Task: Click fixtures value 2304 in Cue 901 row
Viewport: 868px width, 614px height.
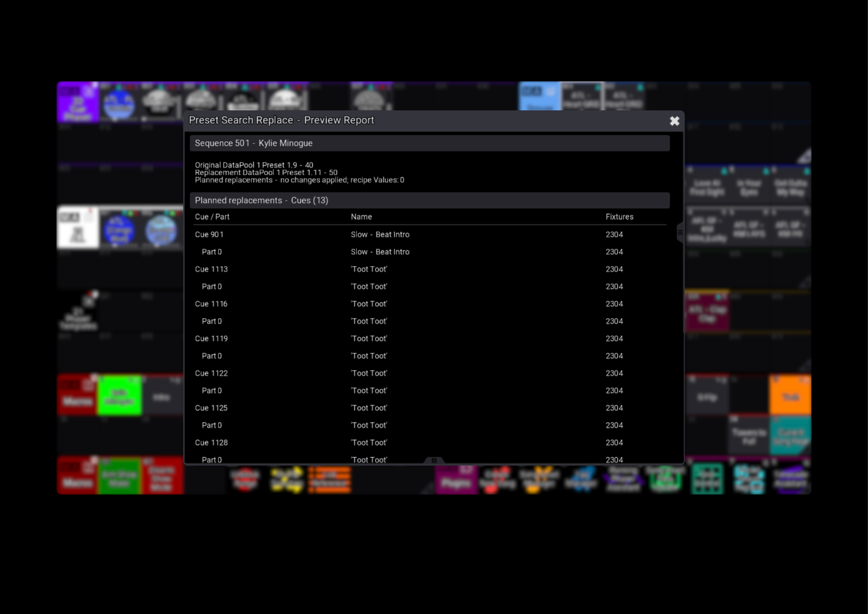Action: [x=614, y=234]
